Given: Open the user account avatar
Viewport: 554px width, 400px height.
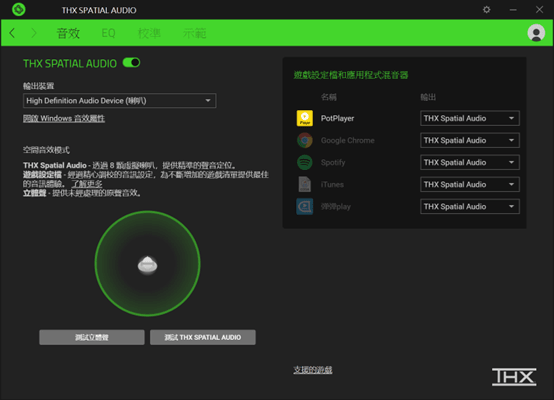Looking at the screenshot, I should point(536,33).
